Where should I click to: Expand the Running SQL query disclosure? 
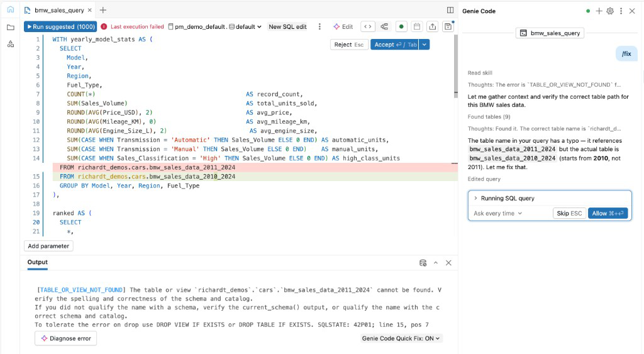[x=475, y=198]
